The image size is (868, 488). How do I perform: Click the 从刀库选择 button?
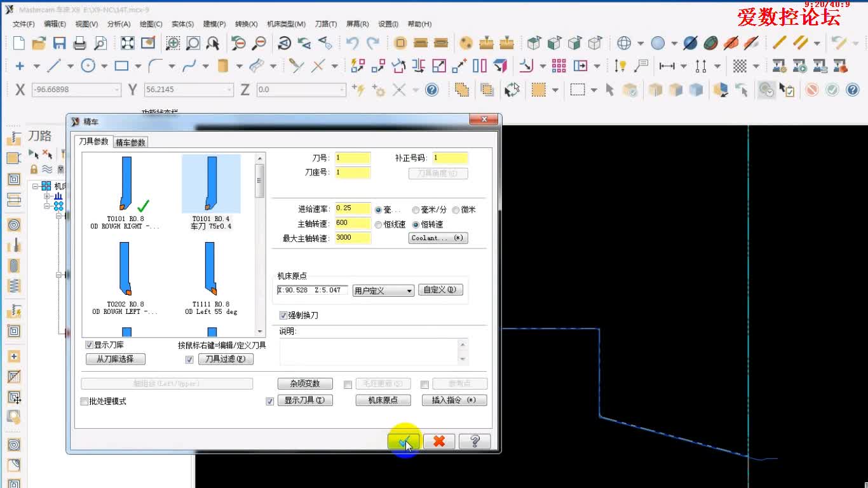[115, 358]
